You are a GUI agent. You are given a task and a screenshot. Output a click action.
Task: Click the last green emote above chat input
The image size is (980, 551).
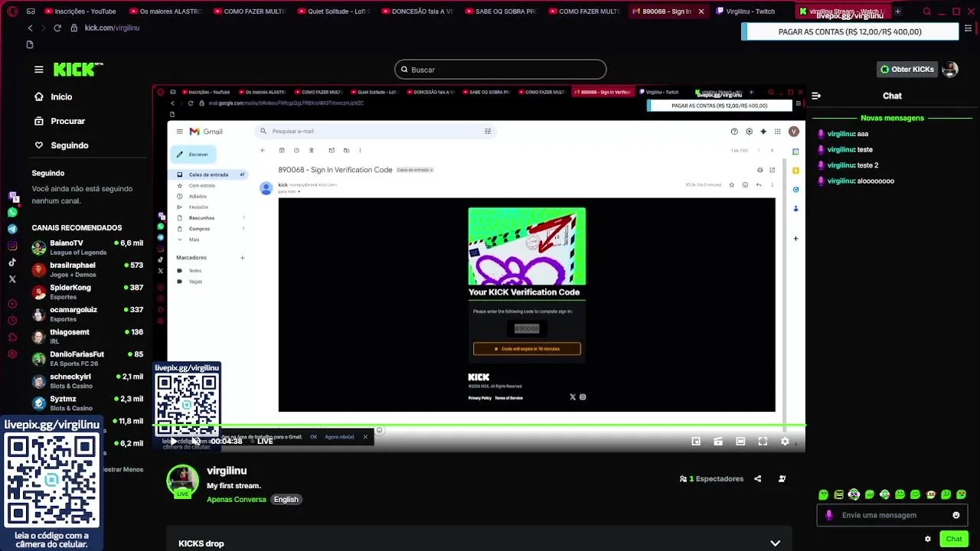962,495
